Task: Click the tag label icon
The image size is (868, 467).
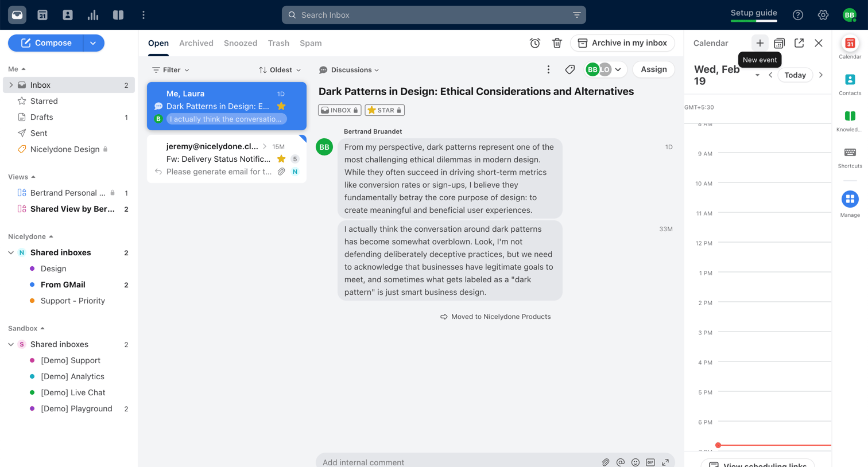Action: point(570,69)
